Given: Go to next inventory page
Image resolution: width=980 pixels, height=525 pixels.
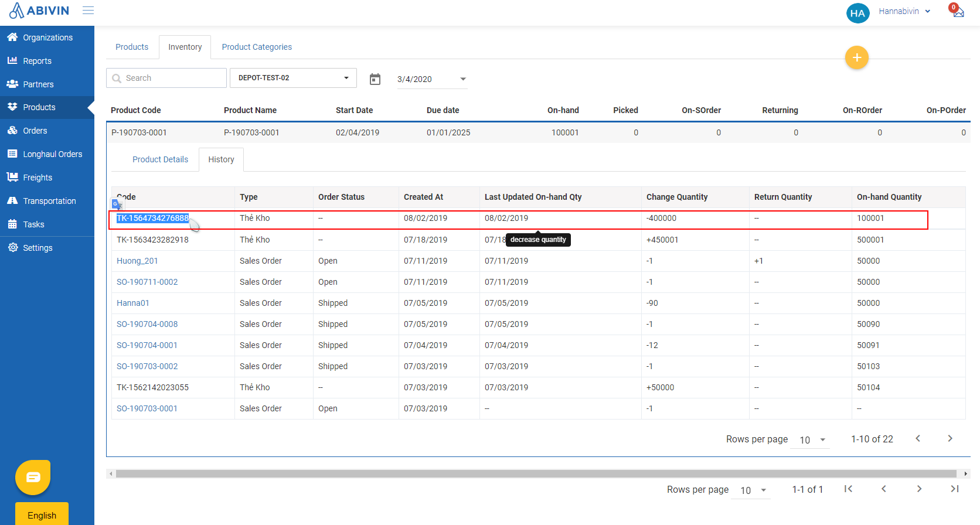Looking at the screenshot, I should 919,489.
